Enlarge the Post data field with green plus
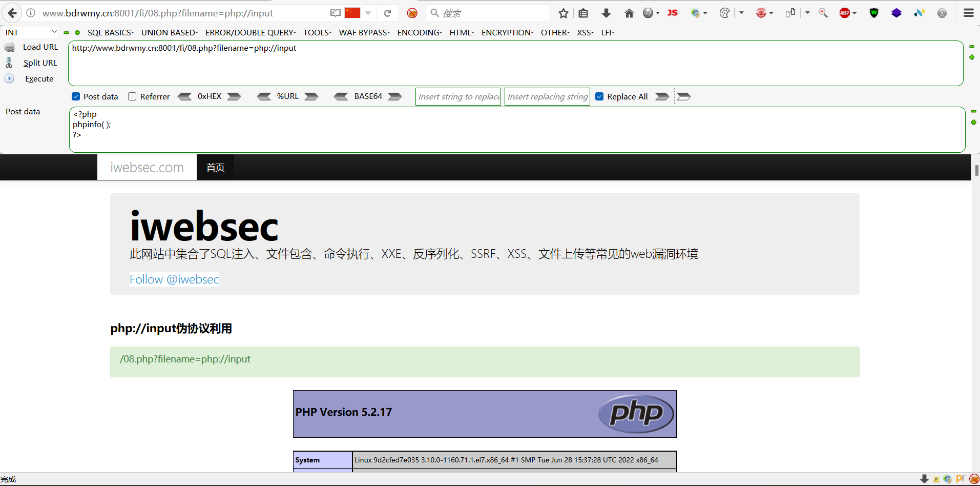980x486 pixels. point(973,122)
